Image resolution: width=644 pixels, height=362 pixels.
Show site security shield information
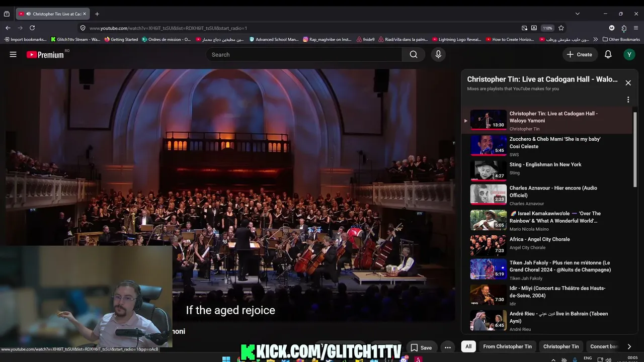(x=83, y=28)
